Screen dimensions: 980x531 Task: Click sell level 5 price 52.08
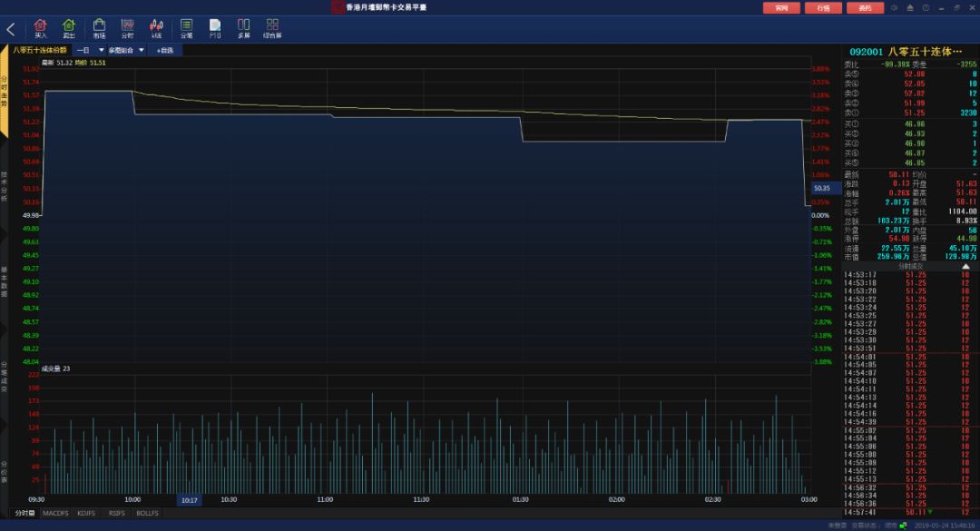(x=915, y=74)
